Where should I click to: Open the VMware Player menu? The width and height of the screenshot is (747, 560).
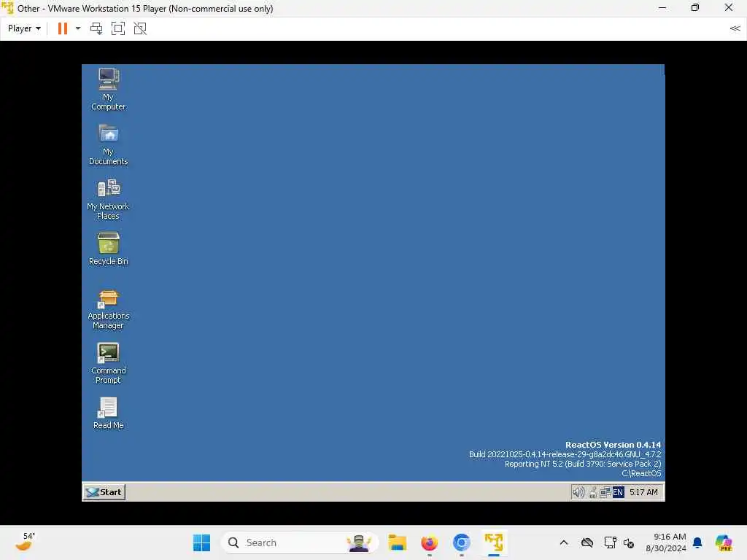(x=24, y=28)
